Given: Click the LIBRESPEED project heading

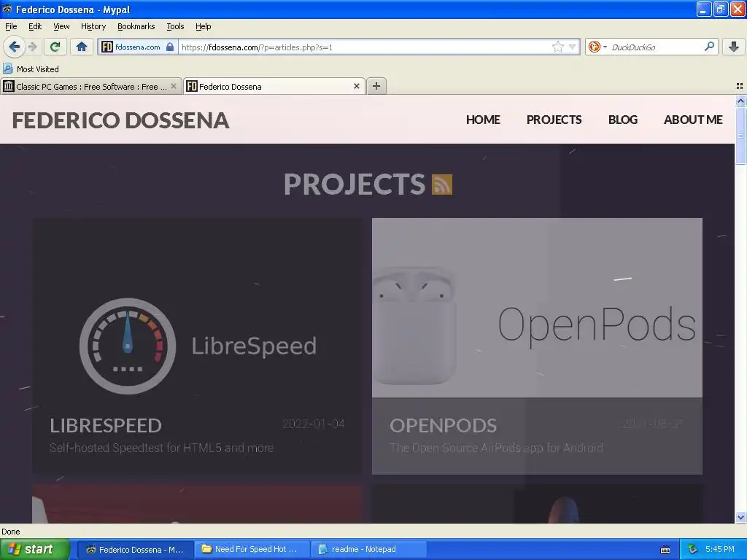Looking at the screenshot, I should pos(106,425).
